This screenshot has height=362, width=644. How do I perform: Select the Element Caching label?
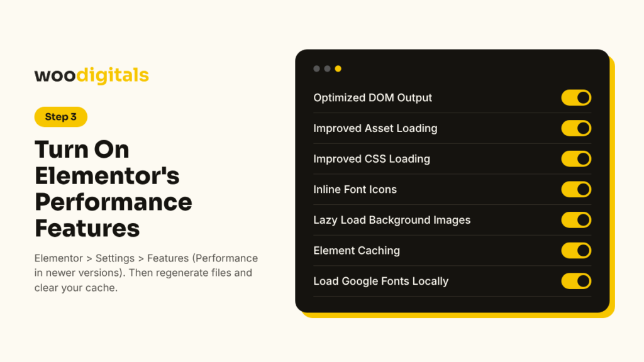tap(357, 250)
